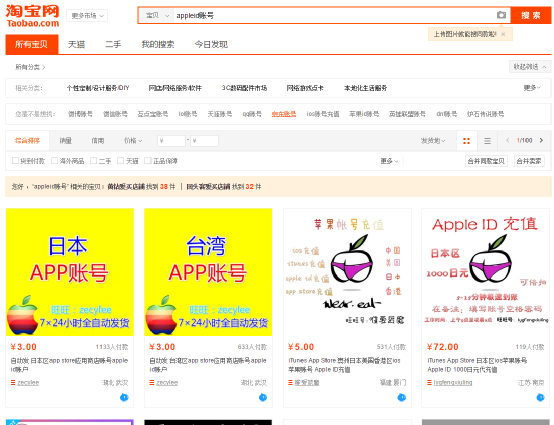Viewport: 554px width, 425px height.
Task: Open 3C数码配件市场 category
Action: pos(244,88)
